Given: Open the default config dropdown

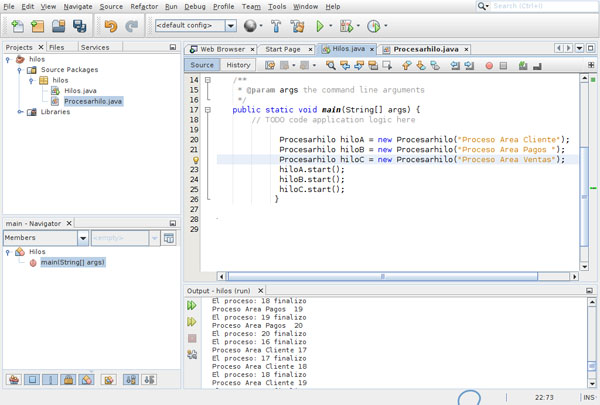Looking at the screenshot, I should pos(230,26).
